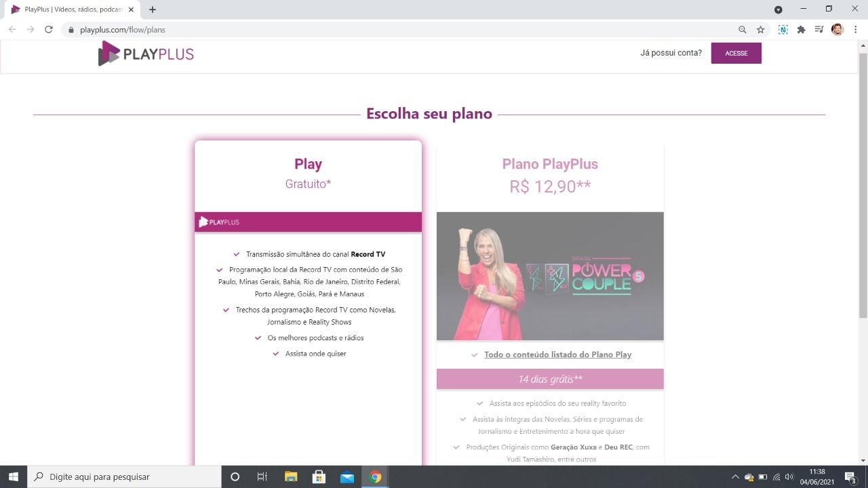Click the browser forward arrow
868x488 pixels.
tap(31, 30)
